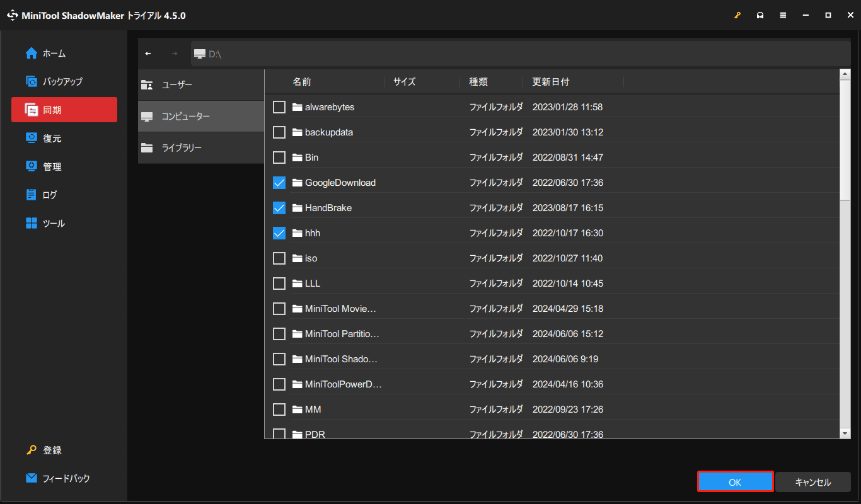Click the Log (ログ) icon in the sidebar
The width and height of the screenshot is (861, 504).
pos(32,195)
